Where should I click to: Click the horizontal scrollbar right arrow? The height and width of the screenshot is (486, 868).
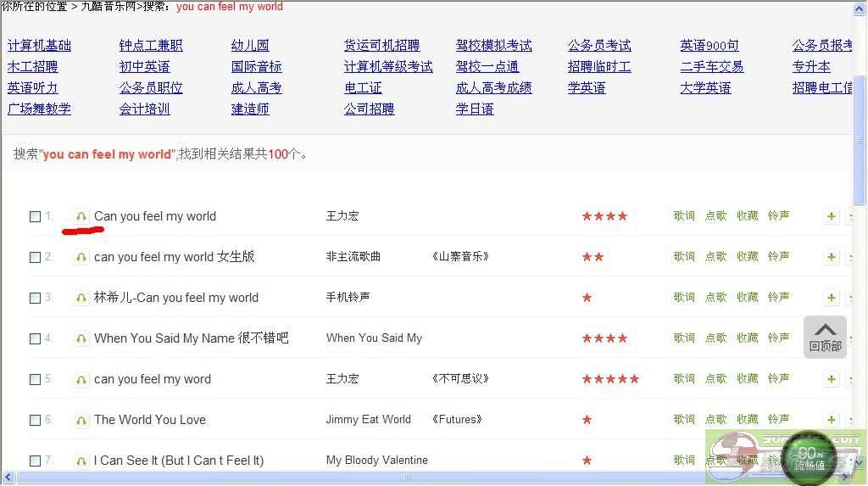[x=844, y=478]
